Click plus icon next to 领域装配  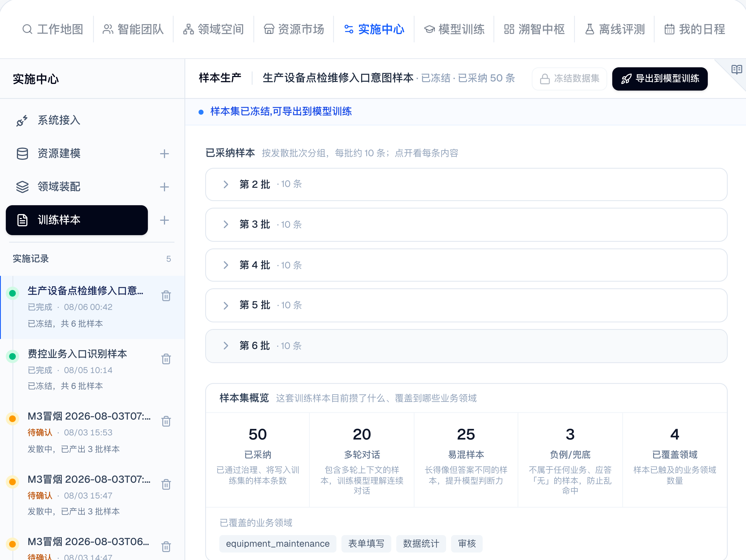click(x=164, y=187)
